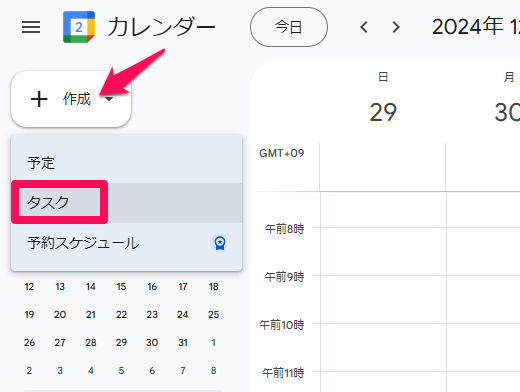Select date 24 in mini calendar
The height and width of the screenshot is (392, 520).
coord(183,314)
